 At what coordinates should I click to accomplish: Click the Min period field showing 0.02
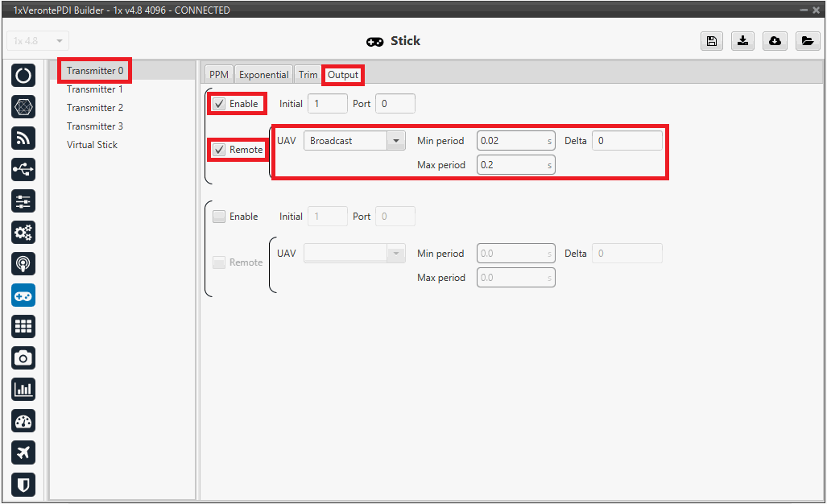tap(511, 141)
